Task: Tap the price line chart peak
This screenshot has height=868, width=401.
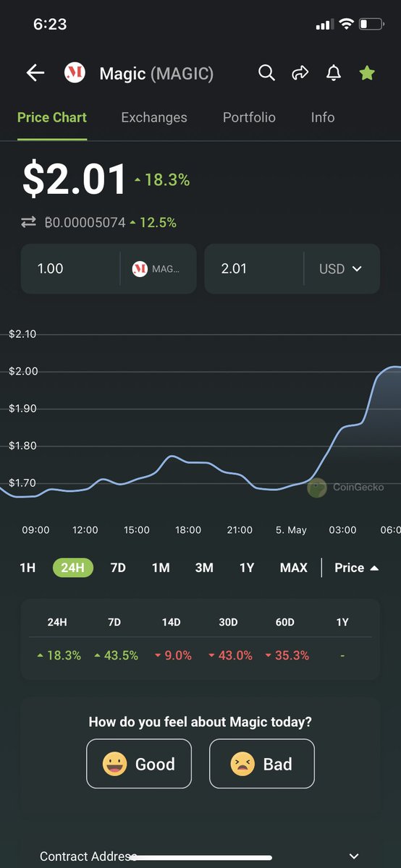Action: click(x=391, y=367)
